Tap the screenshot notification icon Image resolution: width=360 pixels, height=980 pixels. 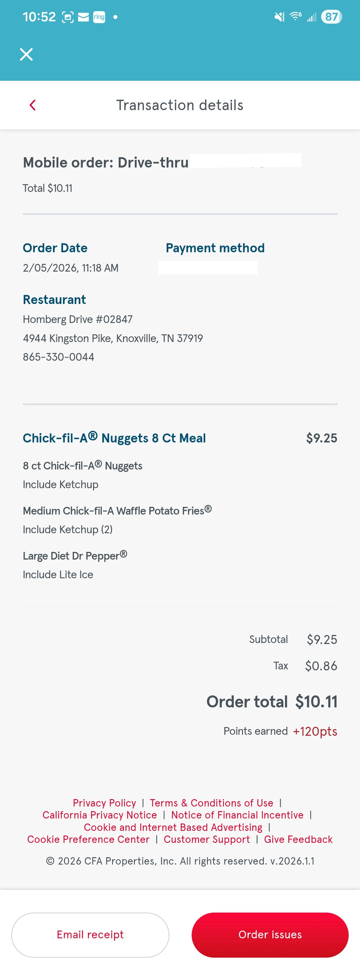(68, 17)
